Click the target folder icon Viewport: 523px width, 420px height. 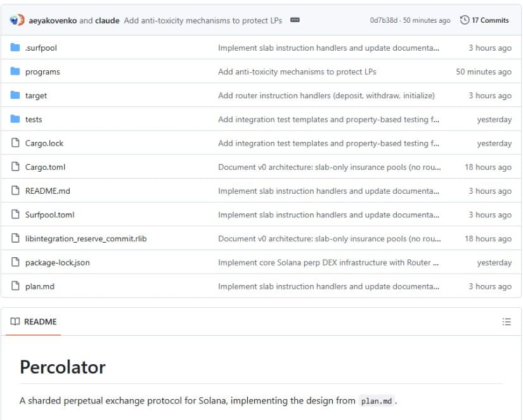tap(15, 96)
